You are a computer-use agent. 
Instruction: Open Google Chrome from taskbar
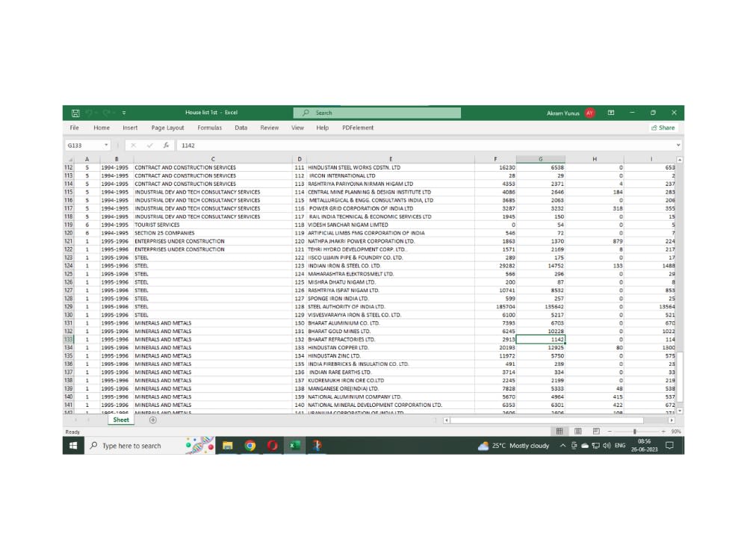click(250, 446)
